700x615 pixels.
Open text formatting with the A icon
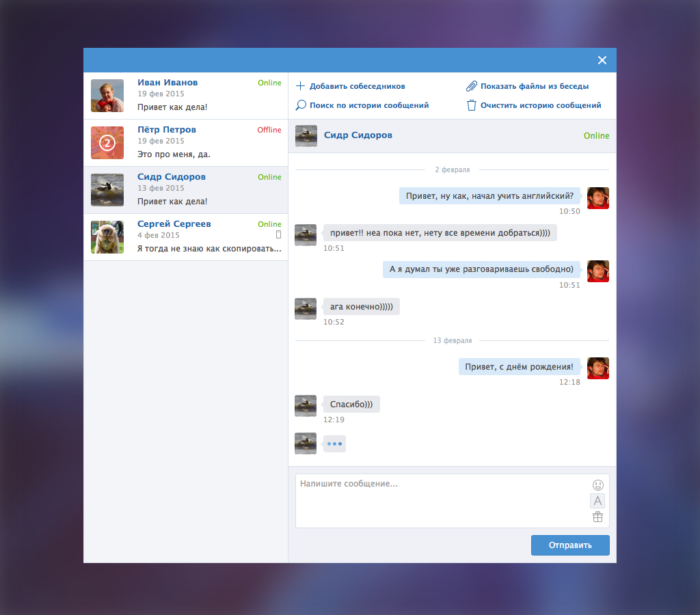(597, 501)
